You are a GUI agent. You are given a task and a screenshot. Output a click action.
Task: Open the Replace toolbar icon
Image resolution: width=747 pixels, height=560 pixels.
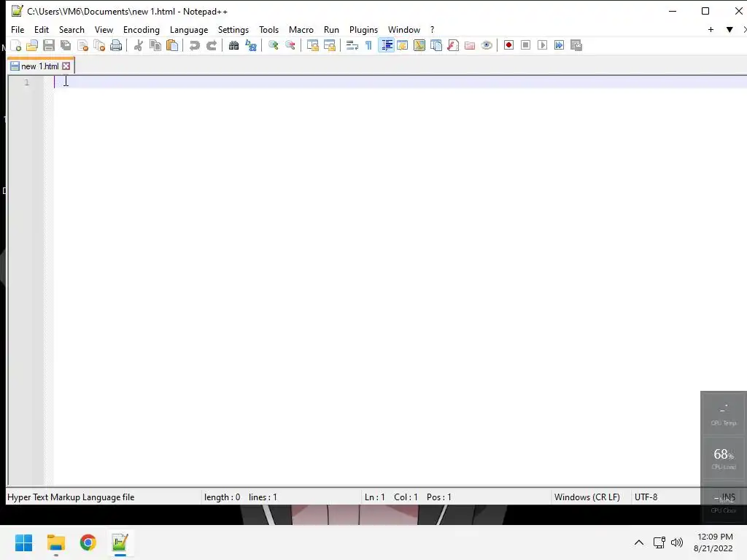[251, 45]
